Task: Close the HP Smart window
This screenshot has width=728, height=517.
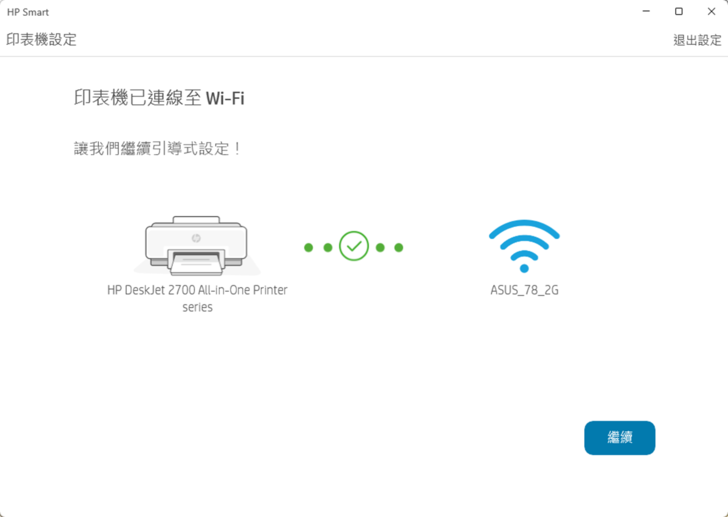Action: (x=710, y=12)
